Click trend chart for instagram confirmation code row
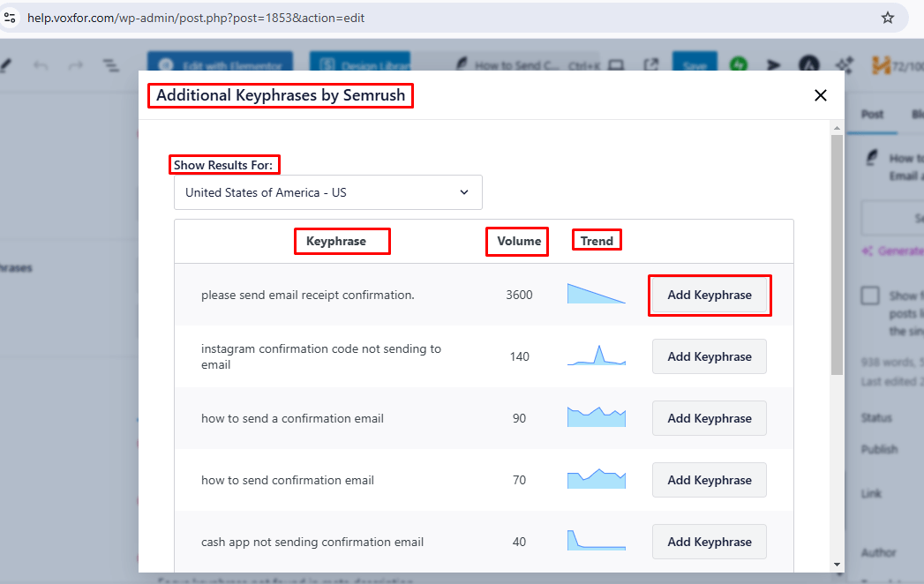 [597, 356]
